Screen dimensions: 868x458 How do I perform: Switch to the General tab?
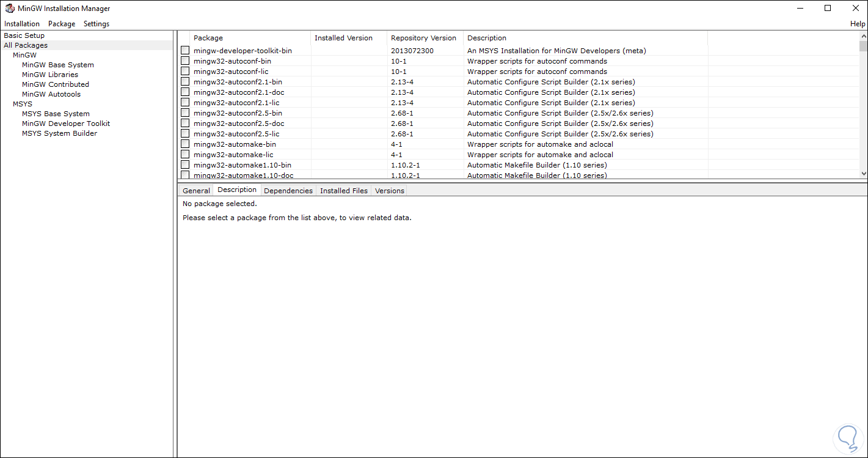coord(196,191)
